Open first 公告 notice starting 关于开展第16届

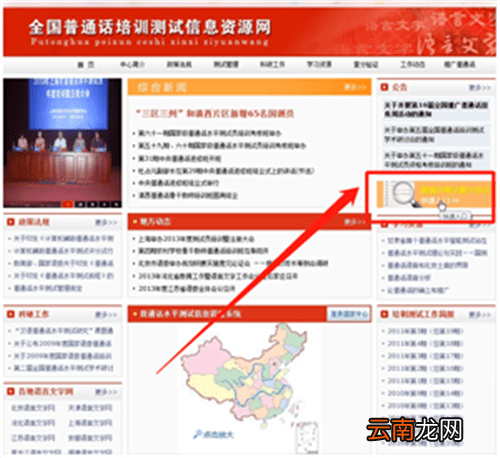tap(436, 109)
